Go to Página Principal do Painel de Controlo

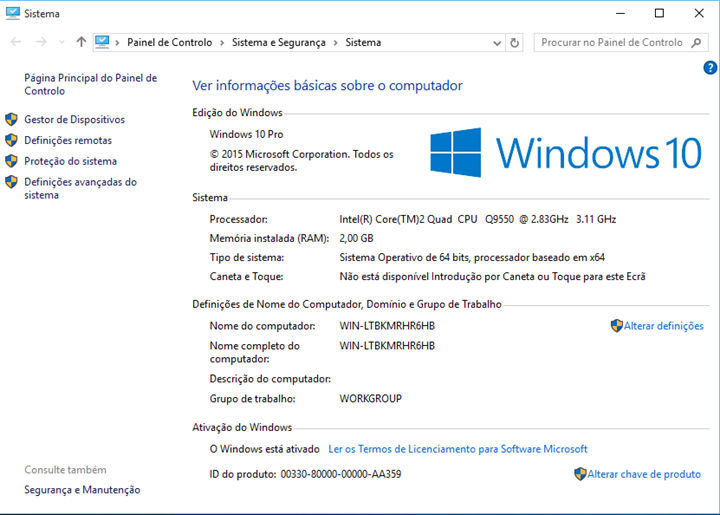(x=90, y=84)
